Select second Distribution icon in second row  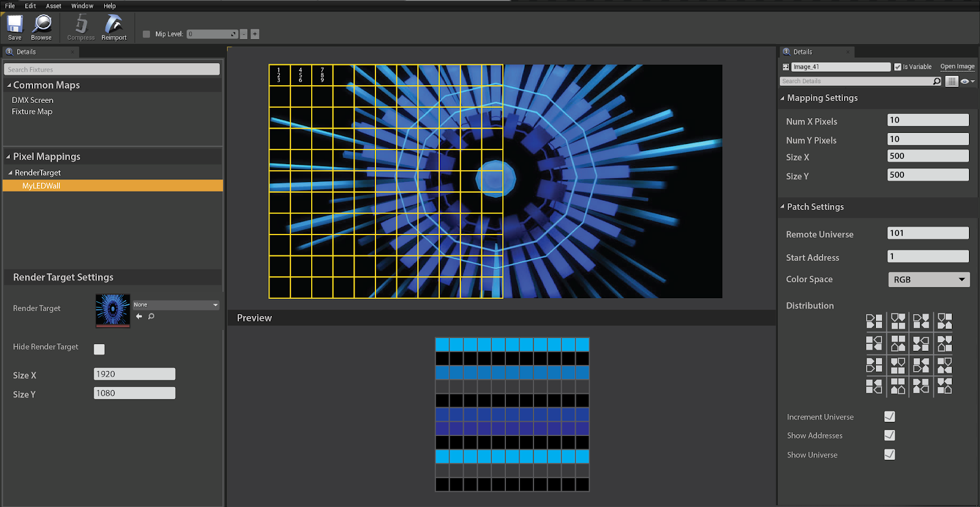point(898,343)
